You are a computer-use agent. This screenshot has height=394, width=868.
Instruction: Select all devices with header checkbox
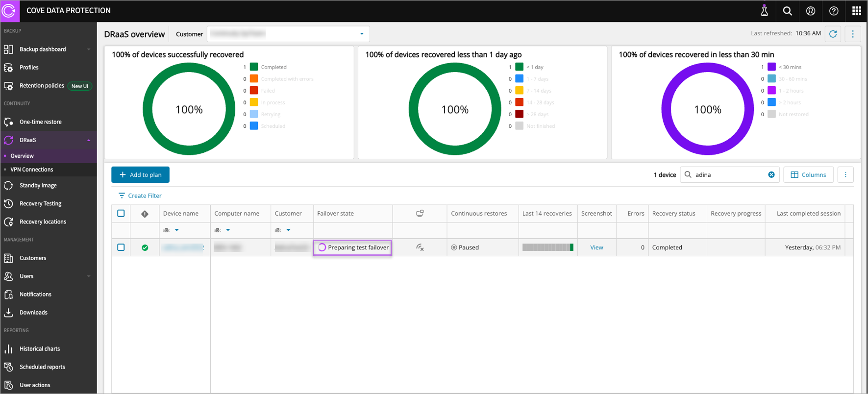(121, 213)
